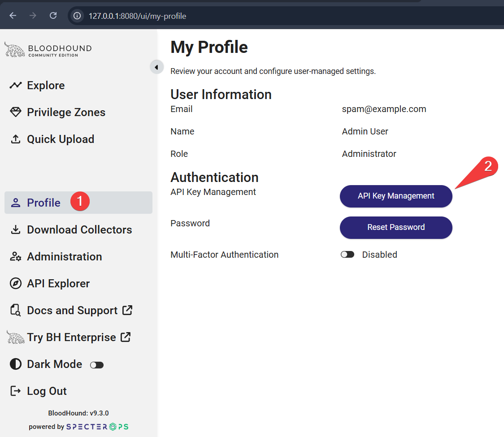Image resolution: width=504 pixels, height=437 pixels.
Task: Click the Log Out door icon
Action: (15, 391)
